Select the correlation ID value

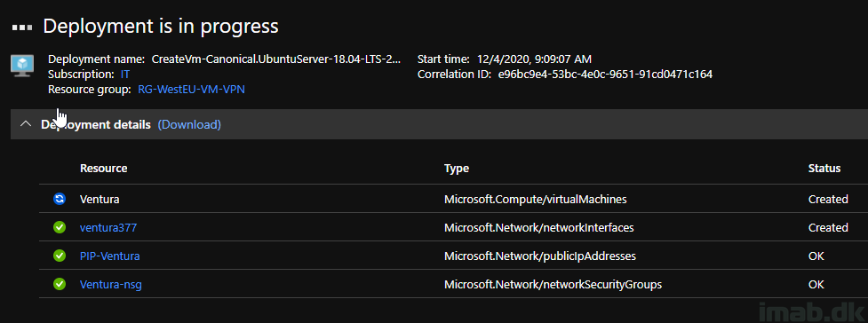click(x=605, y=75)
